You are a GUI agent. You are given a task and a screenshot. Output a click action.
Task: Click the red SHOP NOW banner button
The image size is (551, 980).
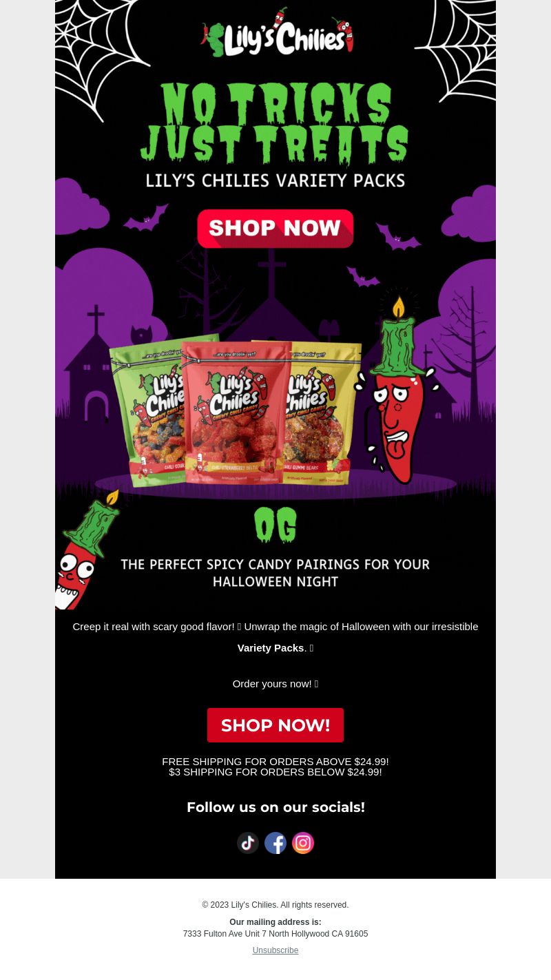[x=275, y=228]
